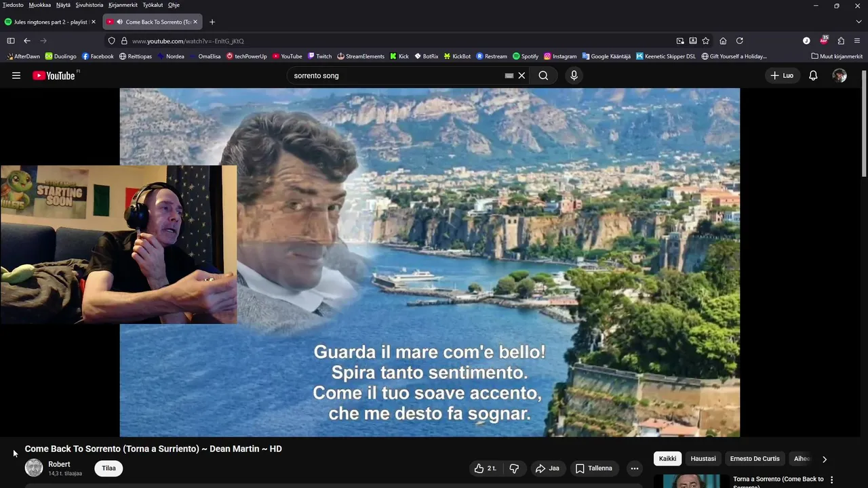Select the Kaikki filter chip
The image size is (868, 488).
(667, 459)
